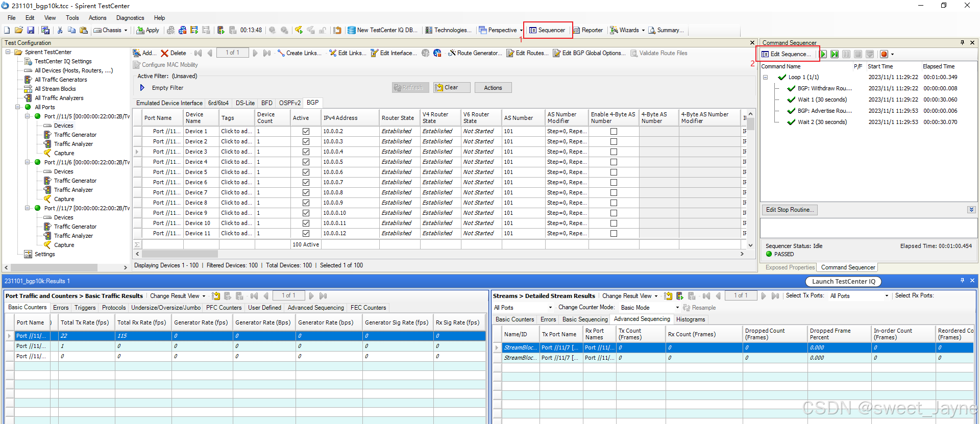Screen dimensions: 980x424
Task: Click the red X Delete button
Action: click(174, 53)
